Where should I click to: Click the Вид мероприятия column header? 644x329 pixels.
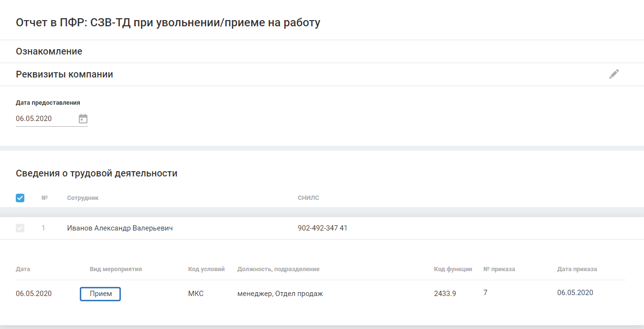(116, 269)
